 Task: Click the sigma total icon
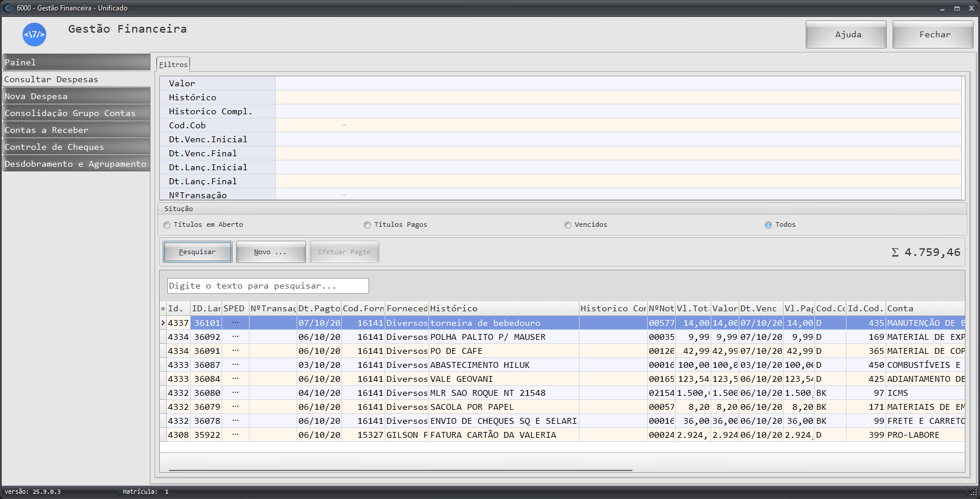pyautogui.click(x=895, y=252)
